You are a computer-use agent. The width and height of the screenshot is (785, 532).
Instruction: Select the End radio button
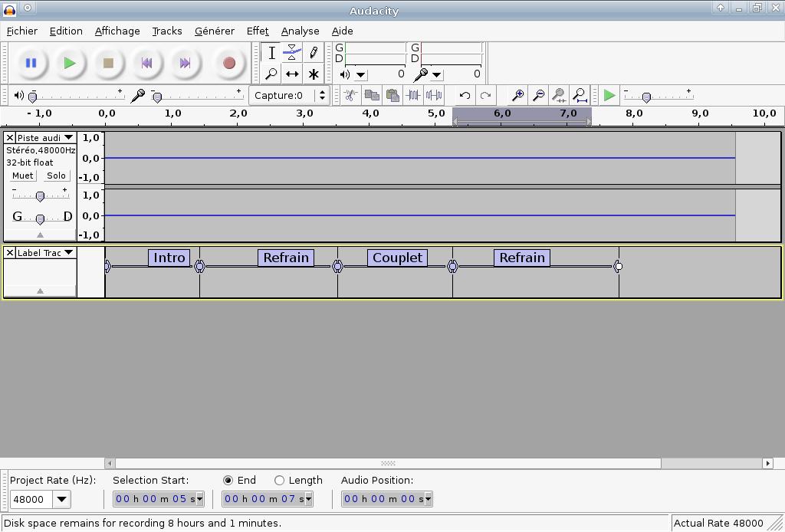228,480
